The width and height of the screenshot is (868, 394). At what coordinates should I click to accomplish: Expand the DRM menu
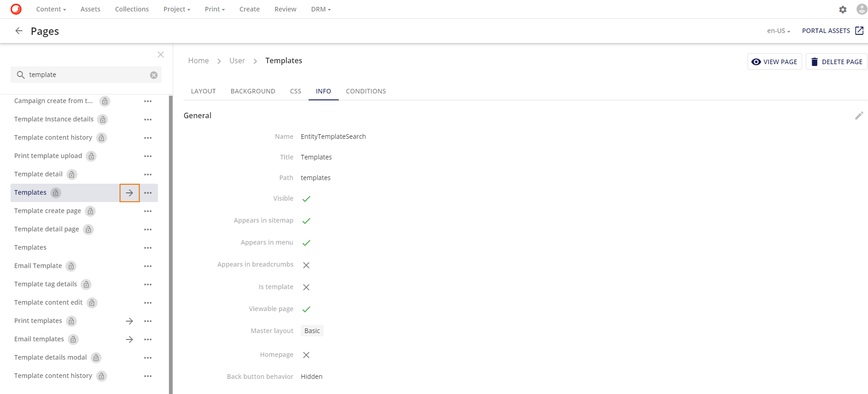coord(320,9)
